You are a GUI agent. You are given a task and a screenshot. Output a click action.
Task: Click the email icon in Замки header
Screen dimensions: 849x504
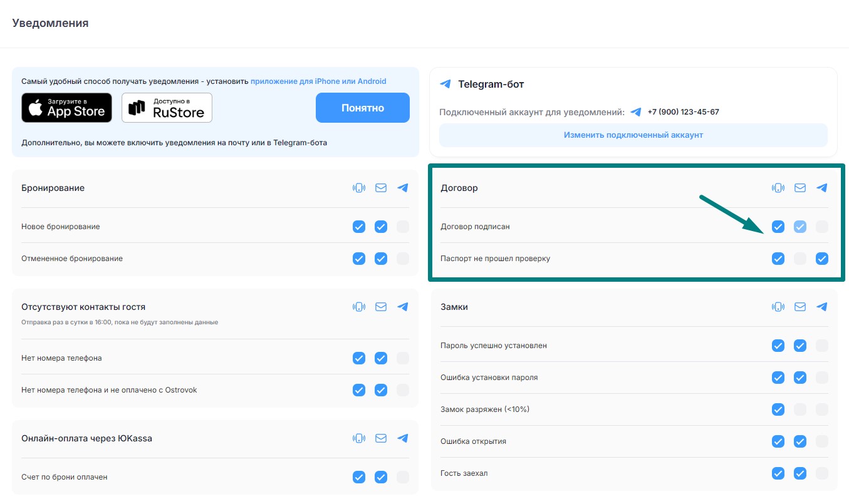[800, 307]
